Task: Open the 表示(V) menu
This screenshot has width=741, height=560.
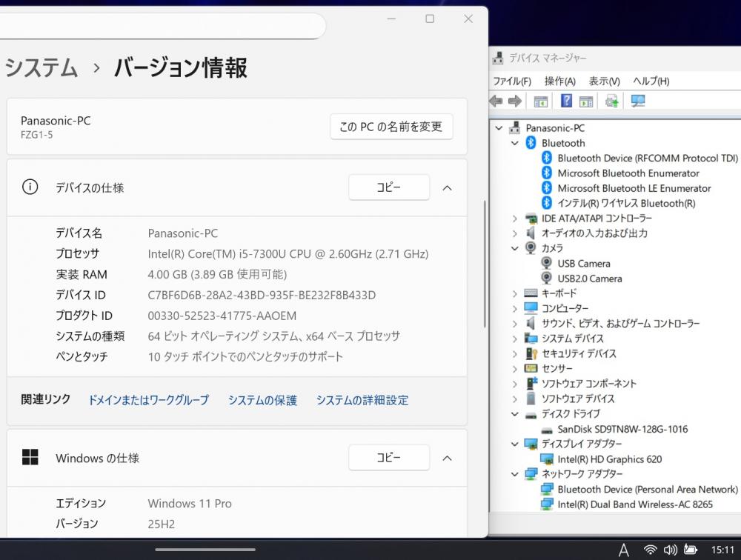Action: tap(604, 81)
